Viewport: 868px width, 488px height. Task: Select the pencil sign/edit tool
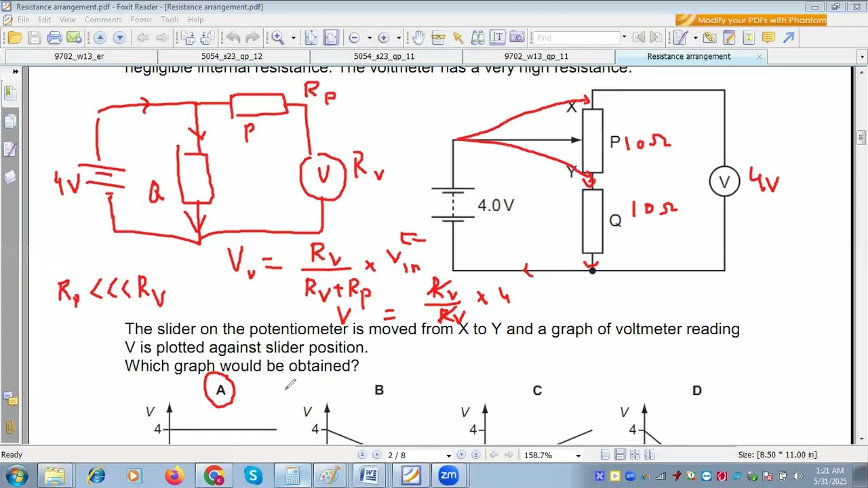click(x=681, y=38)
